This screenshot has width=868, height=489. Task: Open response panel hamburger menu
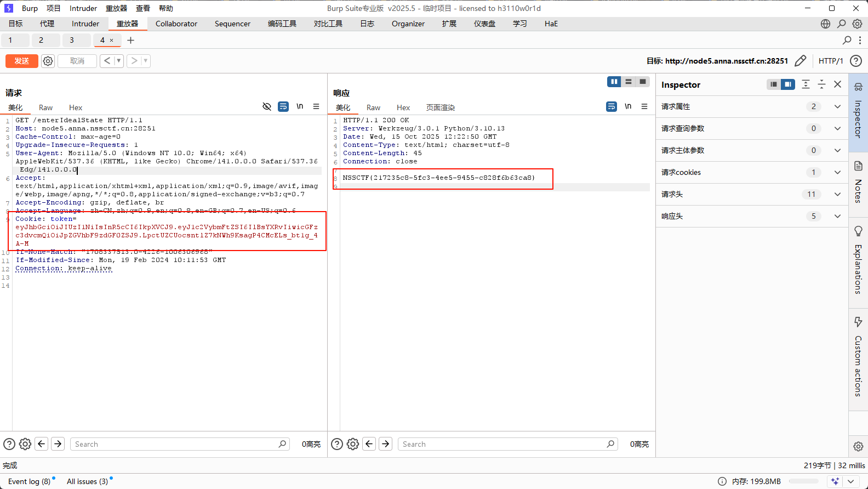point(644,106)
